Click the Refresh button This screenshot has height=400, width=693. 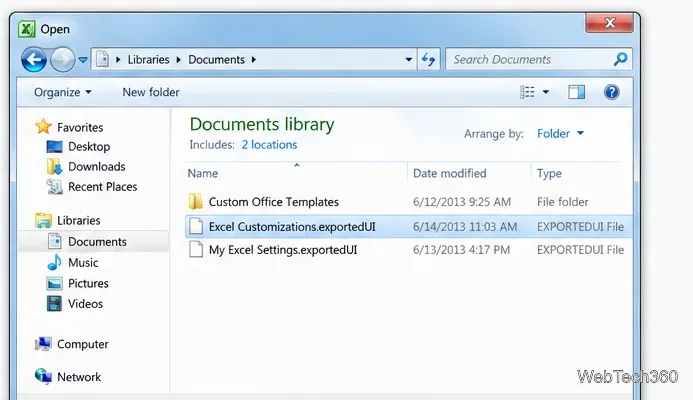429,59
